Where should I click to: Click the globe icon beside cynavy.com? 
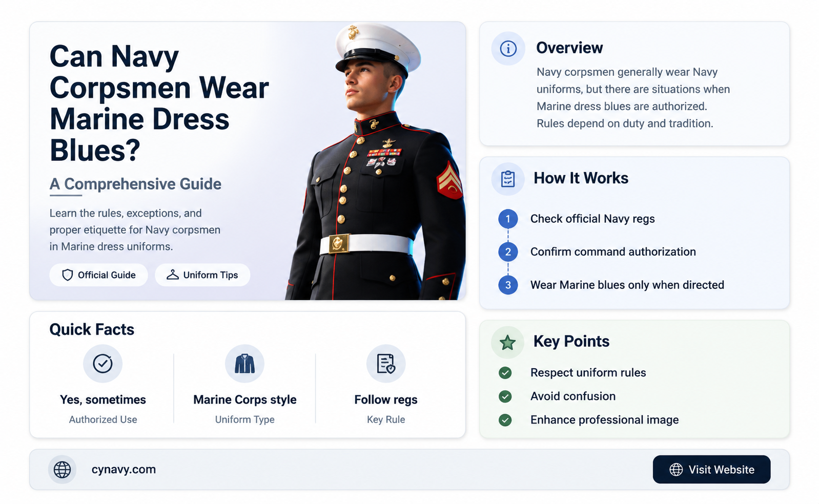[x=62, y=469]
